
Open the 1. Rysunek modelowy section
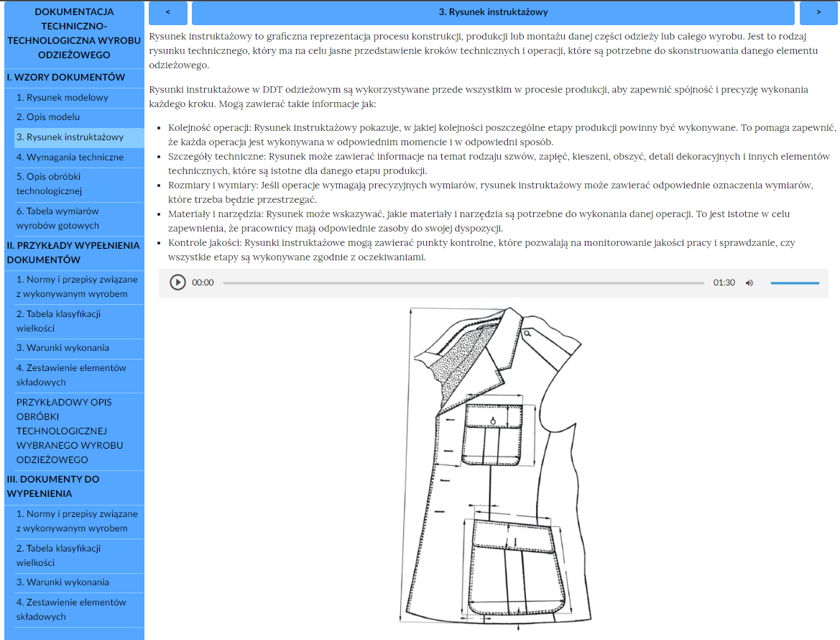63,97
